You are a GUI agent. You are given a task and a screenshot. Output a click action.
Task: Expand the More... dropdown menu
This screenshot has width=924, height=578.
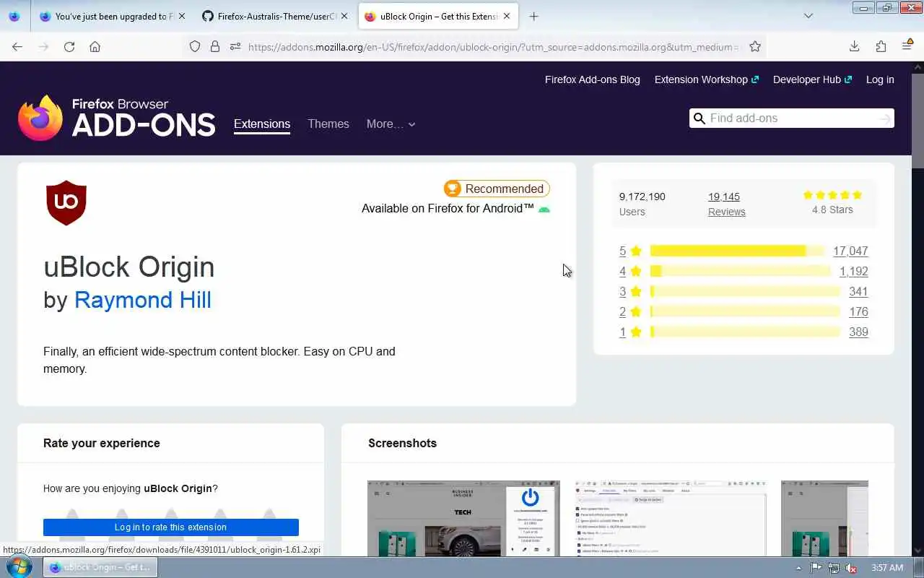pos(391,124)
